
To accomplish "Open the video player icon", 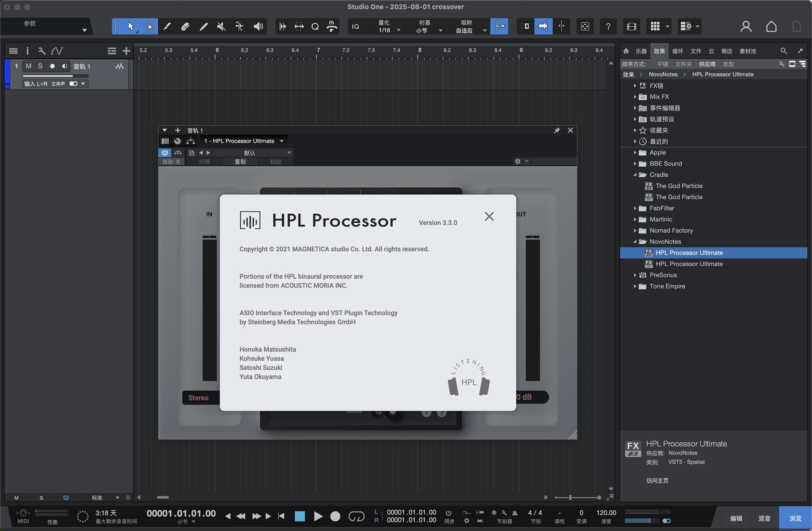I will [631, 26].
